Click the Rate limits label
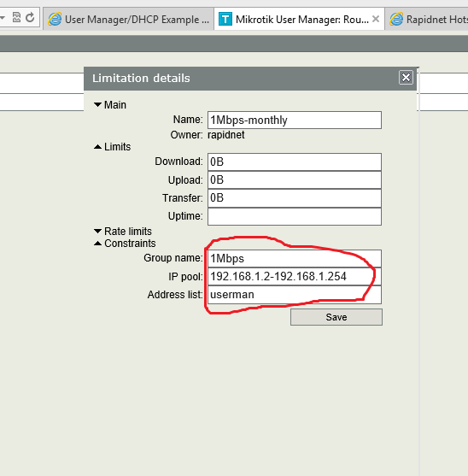 pos(128,232)
